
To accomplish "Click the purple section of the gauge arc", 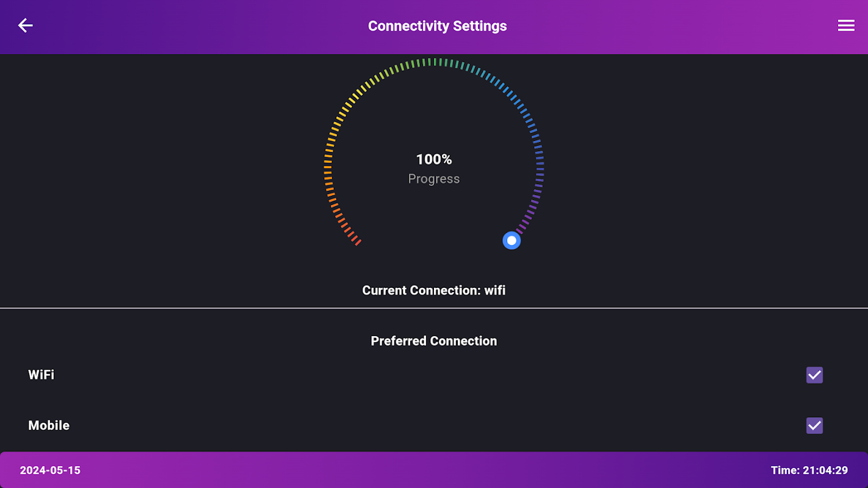I will [x=532, y=207].
